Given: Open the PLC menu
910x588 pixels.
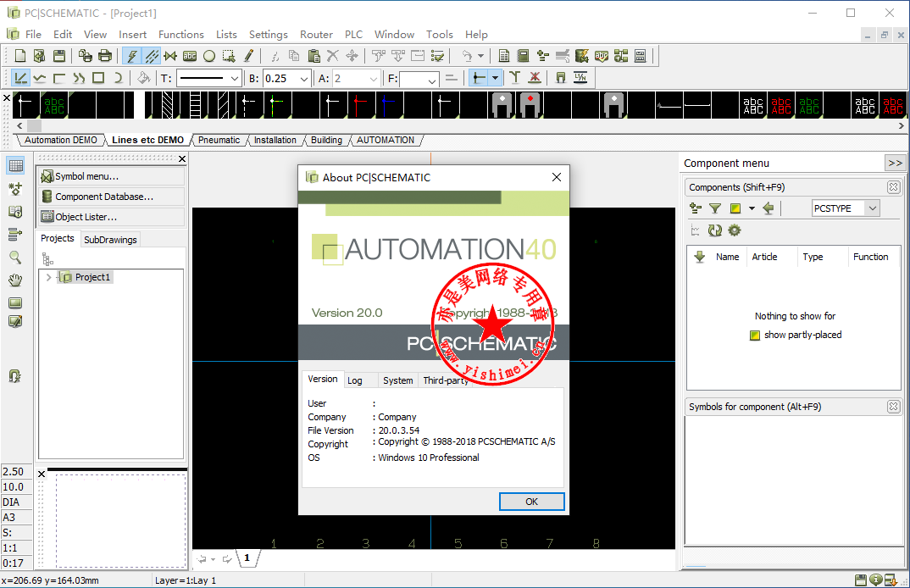Looking at the screenshot, I should 353,34.
